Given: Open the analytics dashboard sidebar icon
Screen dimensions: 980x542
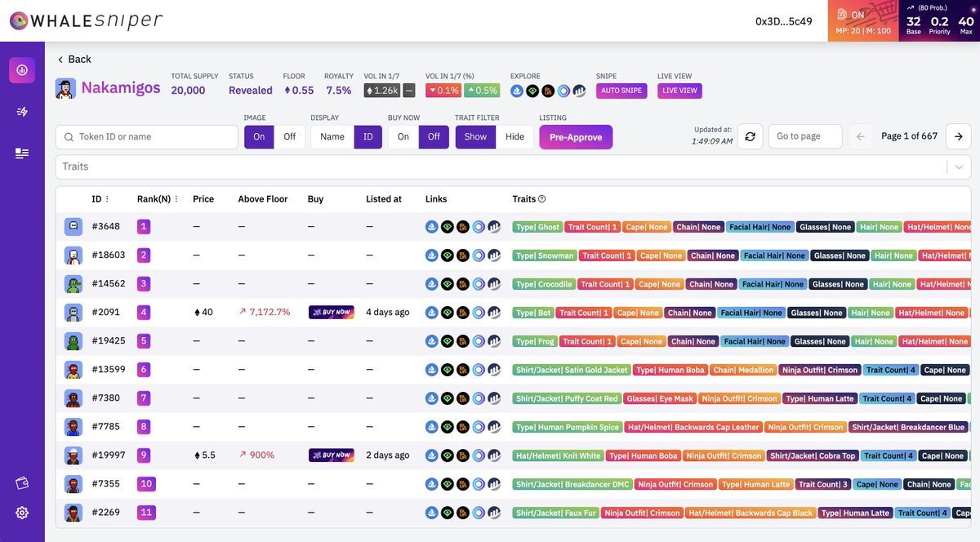Looking at the screenshot, I should (x=22, y=70).
